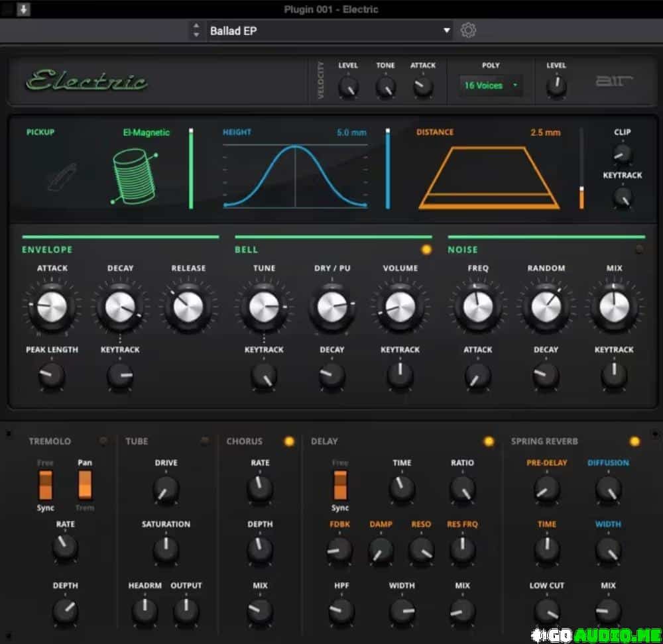This screenshot has width=663, height=644.
Task: Click the Envelope Attack knob
Action: point(52,307)
